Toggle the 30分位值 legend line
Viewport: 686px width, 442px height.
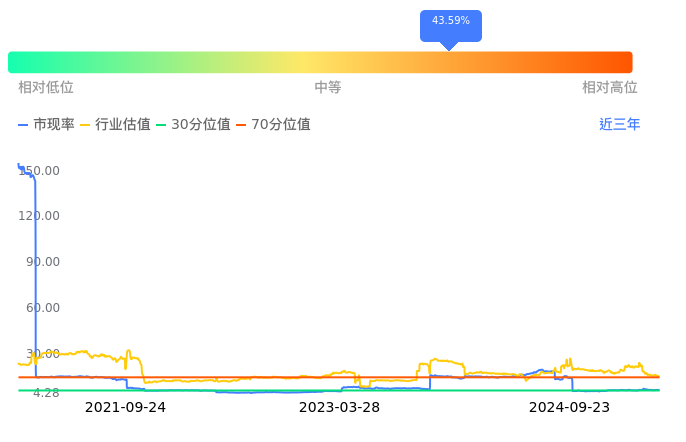pos(192,125)
